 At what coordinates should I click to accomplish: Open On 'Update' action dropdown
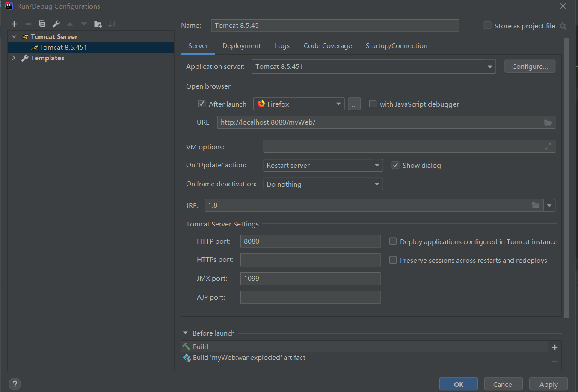point(323,165)
